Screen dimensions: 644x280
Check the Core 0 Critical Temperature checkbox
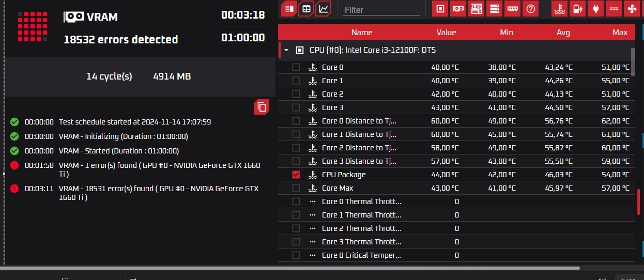(296, 255)
